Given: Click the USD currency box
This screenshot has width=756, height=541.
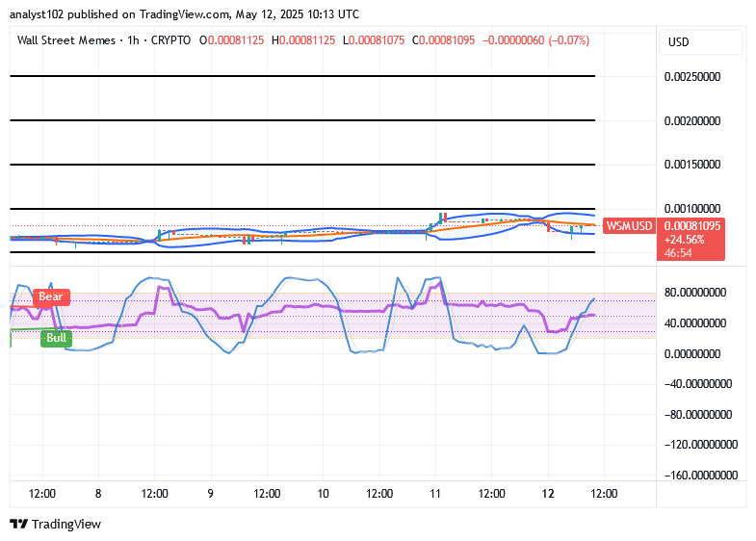Looking at the screenshot, I should (x=700, y=42).
